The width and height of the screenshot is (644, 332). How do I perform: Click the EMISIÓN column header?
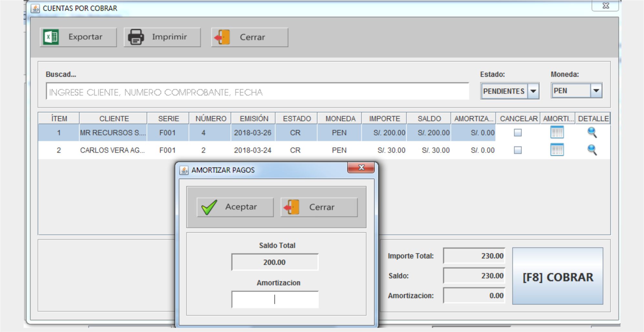(x=254, y=119)
